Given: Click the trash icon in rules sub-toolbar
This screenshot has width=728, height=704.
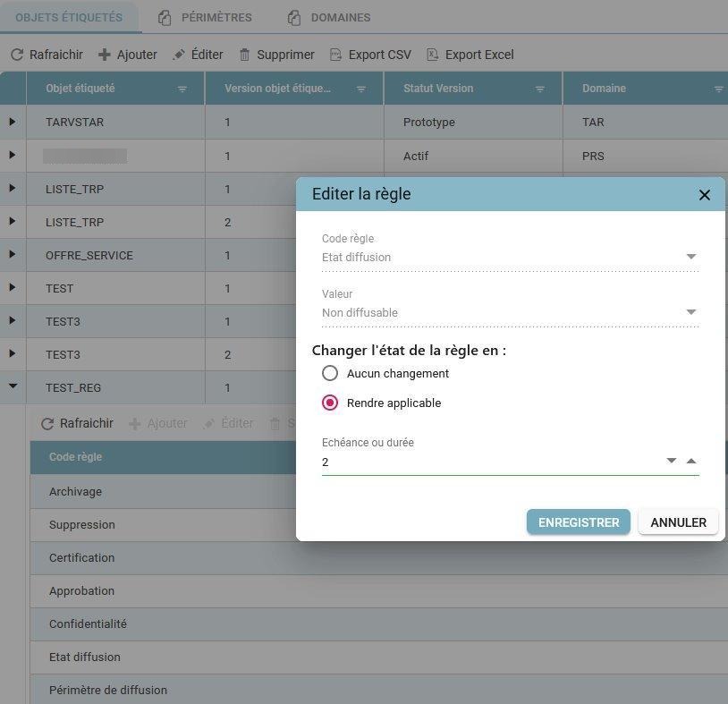Looking at the screenshot, I should click(275, 423).
